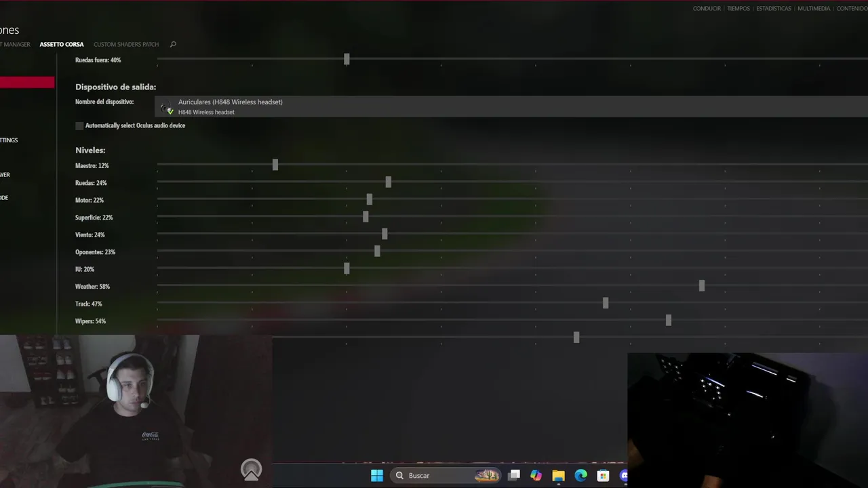Screen dimensions: 868x488
Task: Click the Track level slider handle
Action: 606,303
